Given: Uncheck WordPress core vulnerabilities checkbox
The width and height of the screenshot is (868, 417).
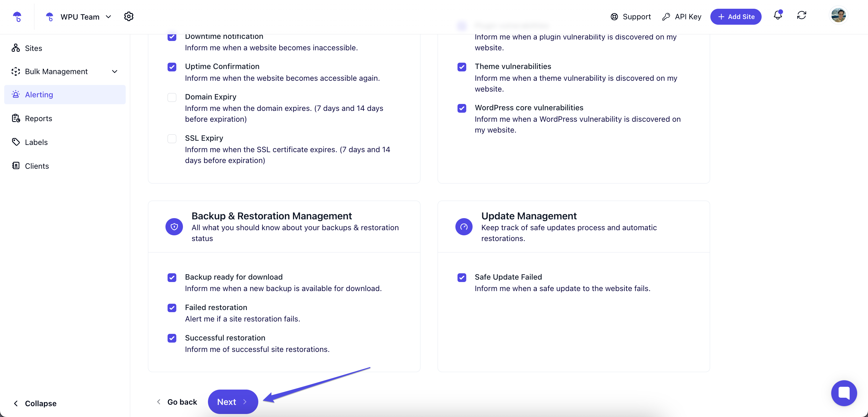Looking at the screenshot, I should pyautogui.click(x=462, y=108).
